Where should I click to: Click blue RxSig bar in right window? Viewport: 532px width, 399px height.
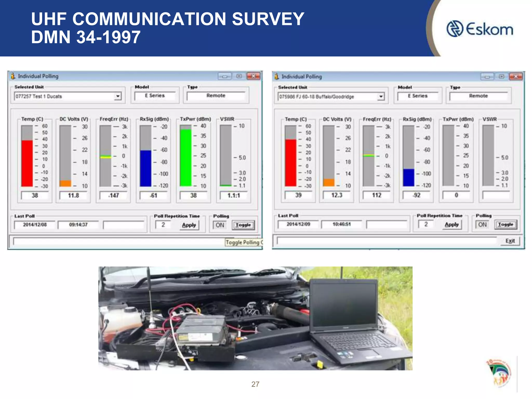[x=409, y=177]
